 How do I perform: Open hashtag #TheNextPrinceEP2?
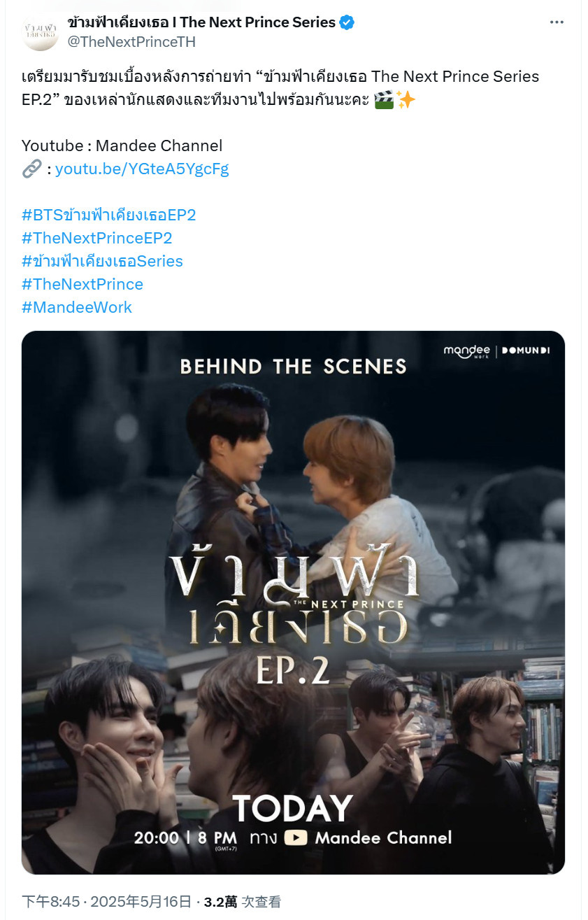97,238
